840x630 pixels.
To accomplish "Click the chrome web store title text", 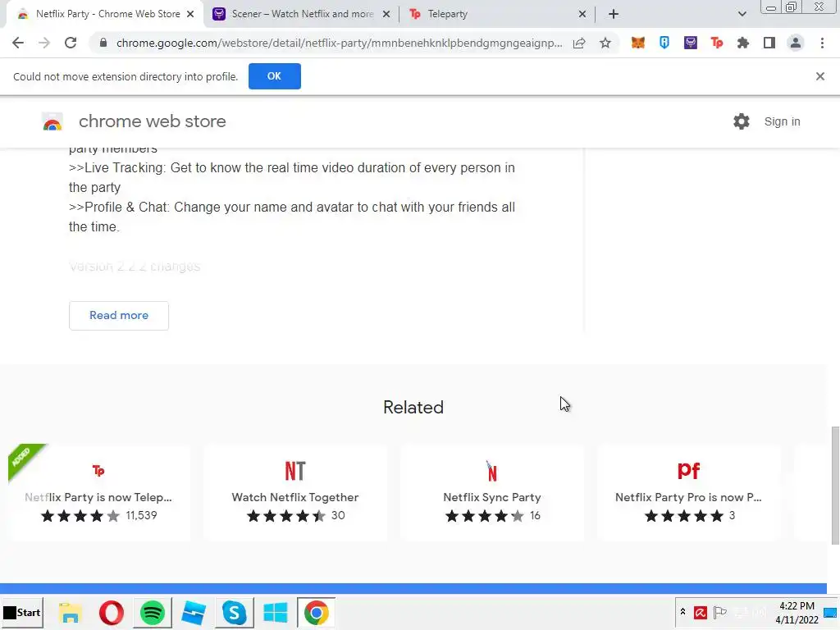I will coord(153,121).
